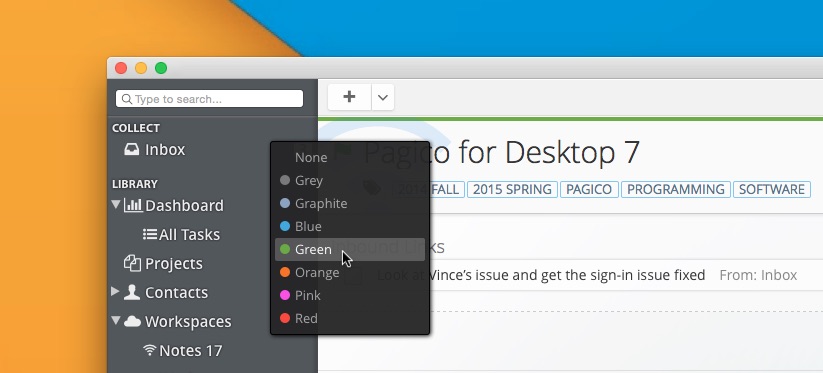Screen dimensions: 823x373
Task: Select the All Tasks list icon
Action: tap(150, 234)
